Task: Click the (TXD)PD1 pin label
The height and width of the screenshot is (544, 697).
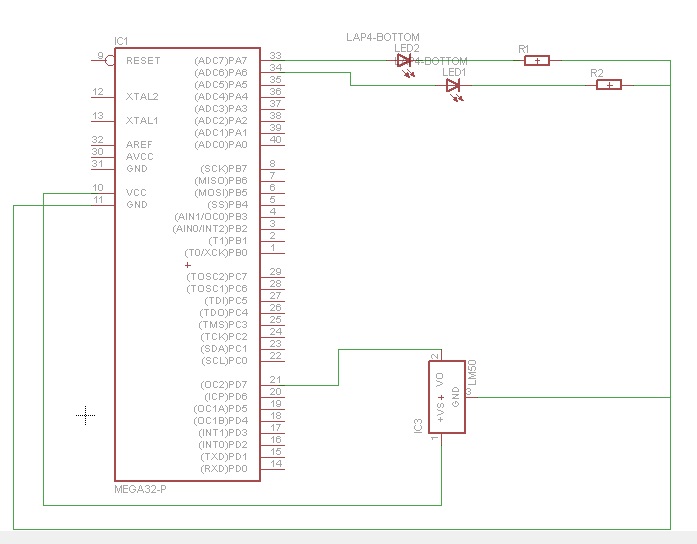Action: click(224, 456)
